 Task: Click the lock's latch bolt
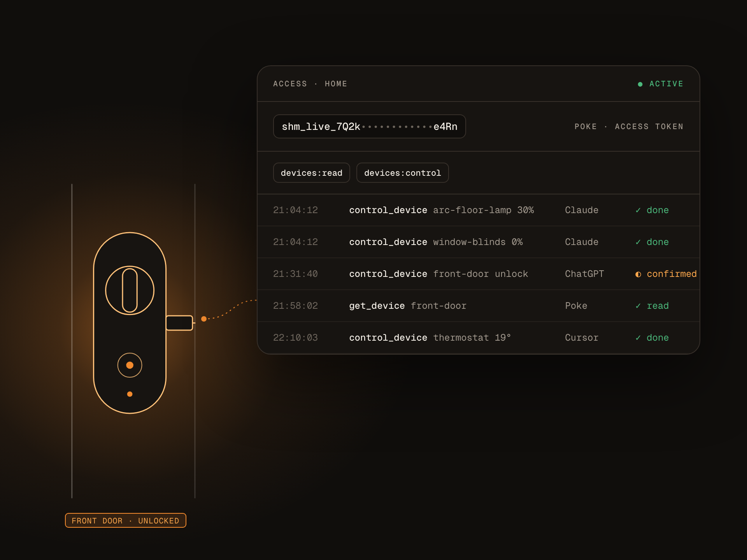[179, 323]
